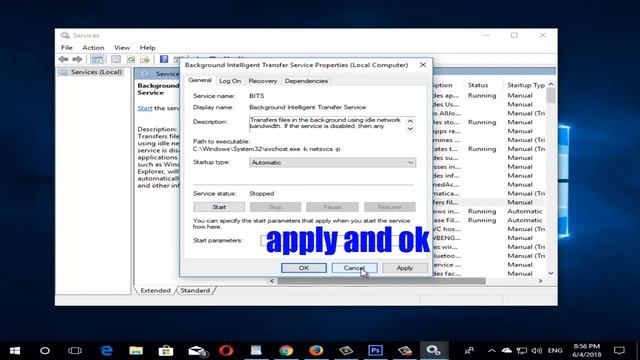Click OK in the BITS properties dialog
640x360 pixels.
(304, 268)
